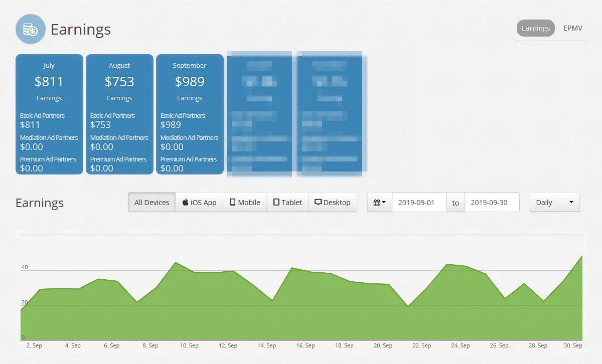This screenshot has width=602, height=364.
Task: Filter earnings by All Devices
Action: click(152, 203)
